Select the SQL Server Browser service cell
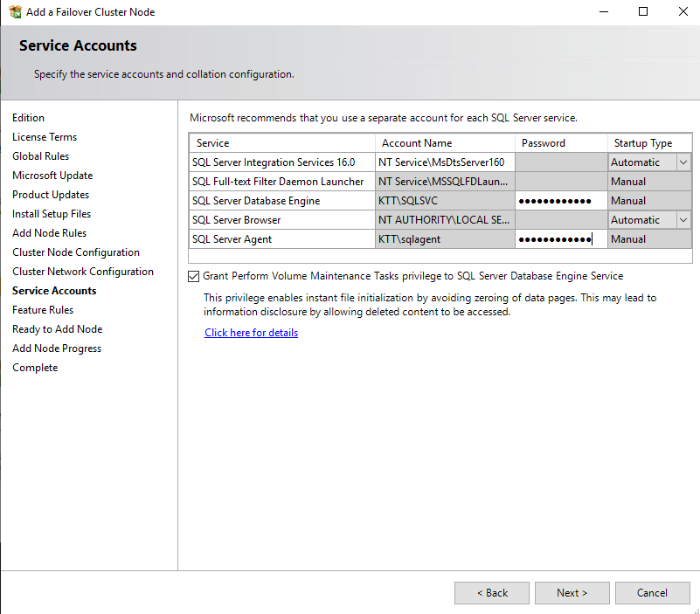The width and height of the screenshot is (700, 614). coord(282,220)
